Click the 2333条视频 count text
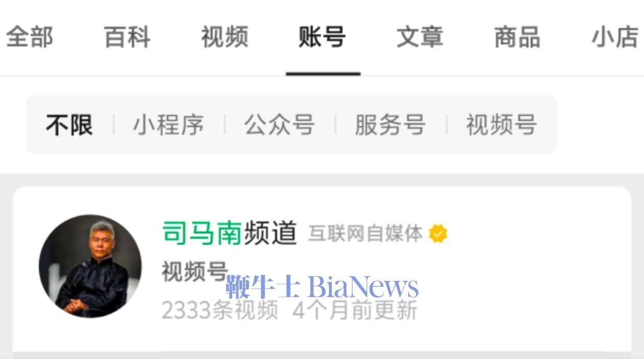Viewport: 644px width, 359px height. pos(220,310)
